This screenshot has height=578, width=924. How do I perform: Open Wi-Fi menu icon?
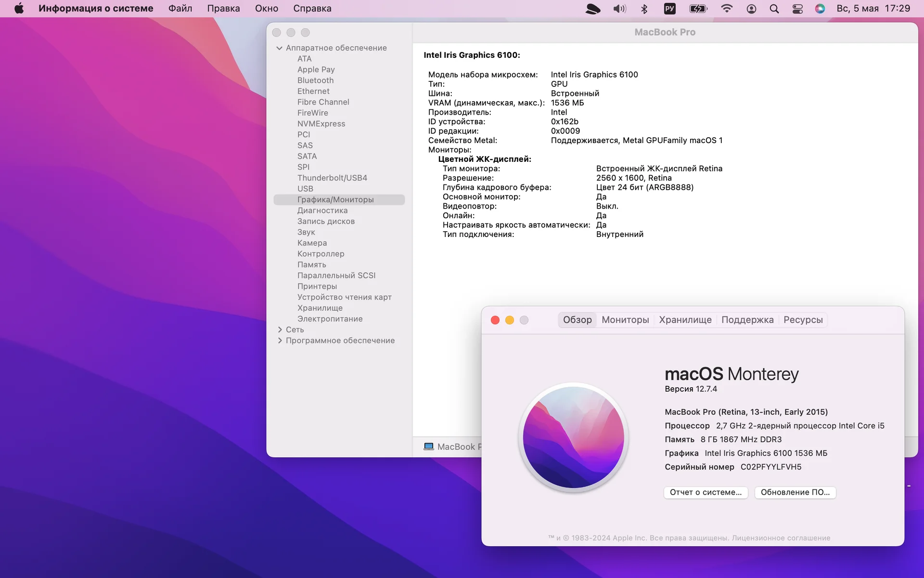(727, 9)
